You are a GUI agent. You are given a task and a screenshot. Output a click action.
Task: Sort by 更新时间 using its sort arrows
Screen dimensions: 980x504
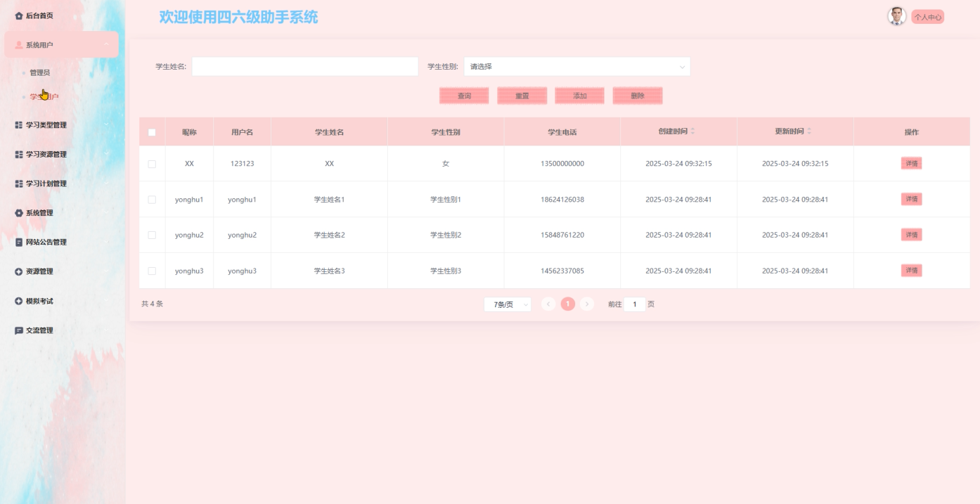pos(809,131)
